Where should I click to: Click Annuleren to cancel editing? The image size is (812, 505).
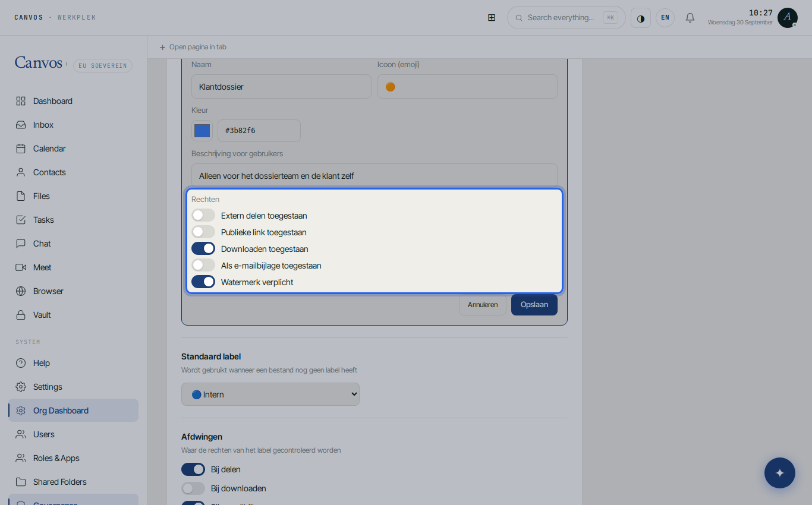click(x=483, y=305)
